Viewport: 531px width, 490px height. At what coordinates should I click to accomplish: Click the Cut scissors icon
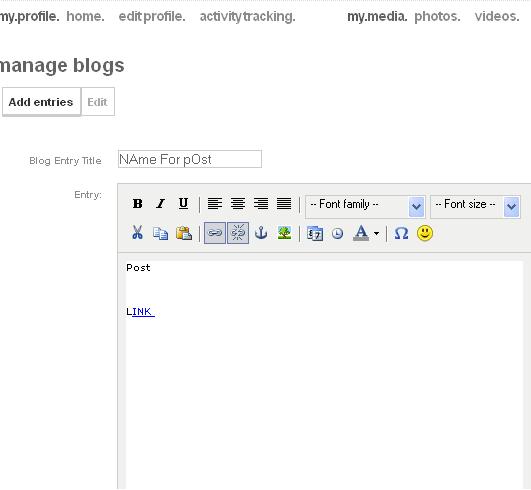tap(137, 233)
